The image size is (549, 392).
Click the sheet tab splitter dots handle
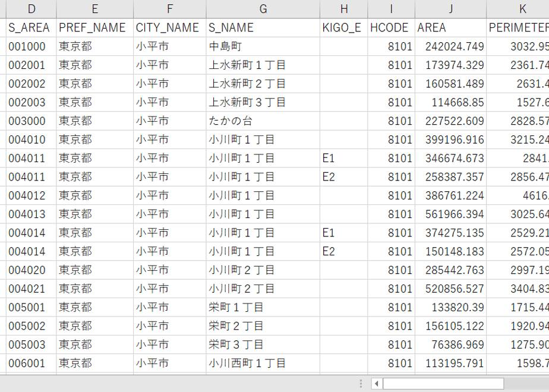point(361,384)
